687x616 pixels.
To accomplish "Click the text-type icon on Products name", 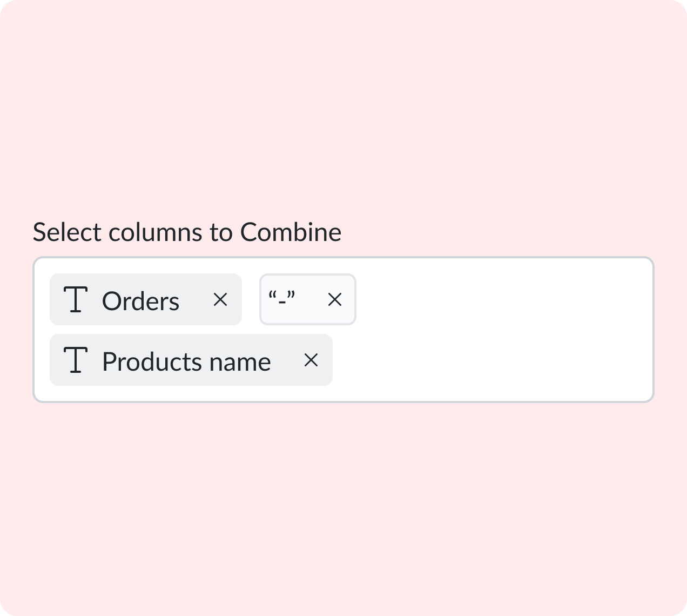I will click(76, 360).
